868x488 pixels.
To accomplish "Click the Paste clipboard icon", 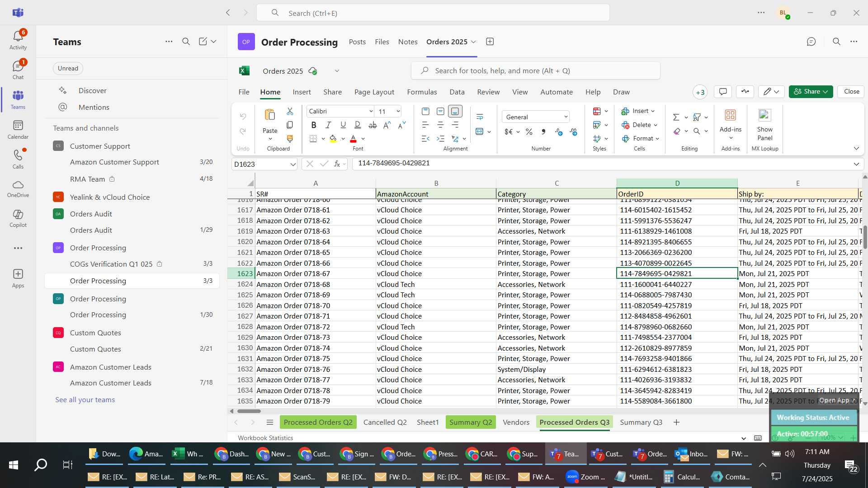I will coord(270,115).
